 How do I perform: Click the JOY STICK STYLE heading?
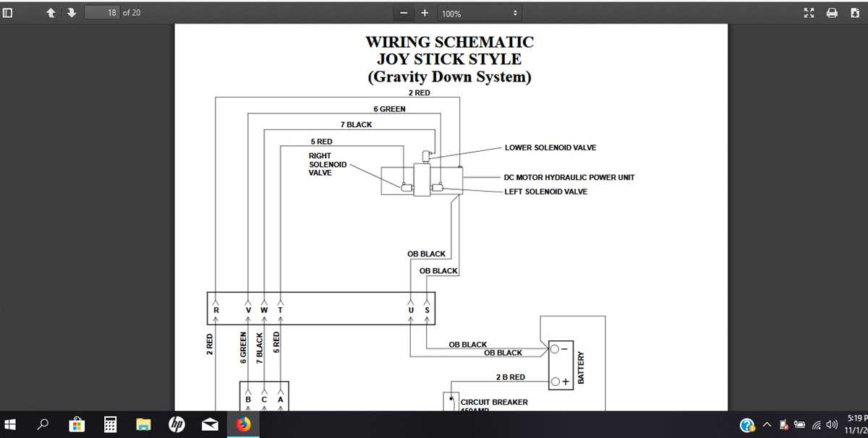[449, 59]
